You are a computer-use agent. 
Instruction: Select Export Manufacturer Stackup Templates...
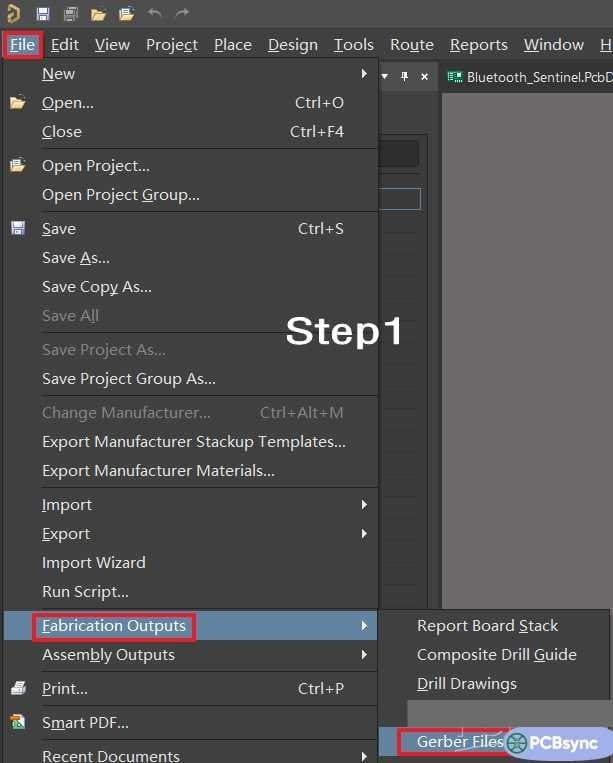tap(194, 442)
